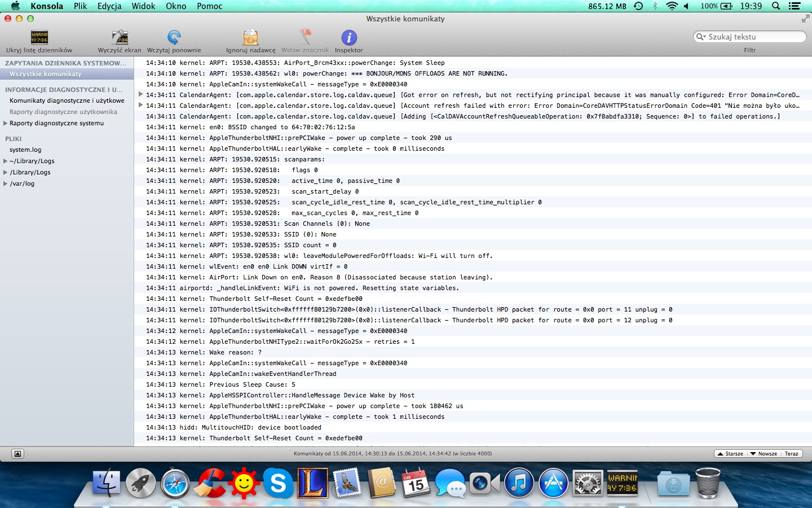Select Wszystkie komunikaty in the sidebar

click(67, 74)
